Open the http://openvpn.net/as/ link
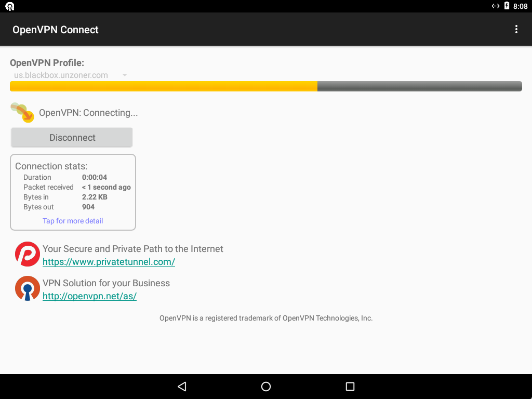 pos(89,296)
